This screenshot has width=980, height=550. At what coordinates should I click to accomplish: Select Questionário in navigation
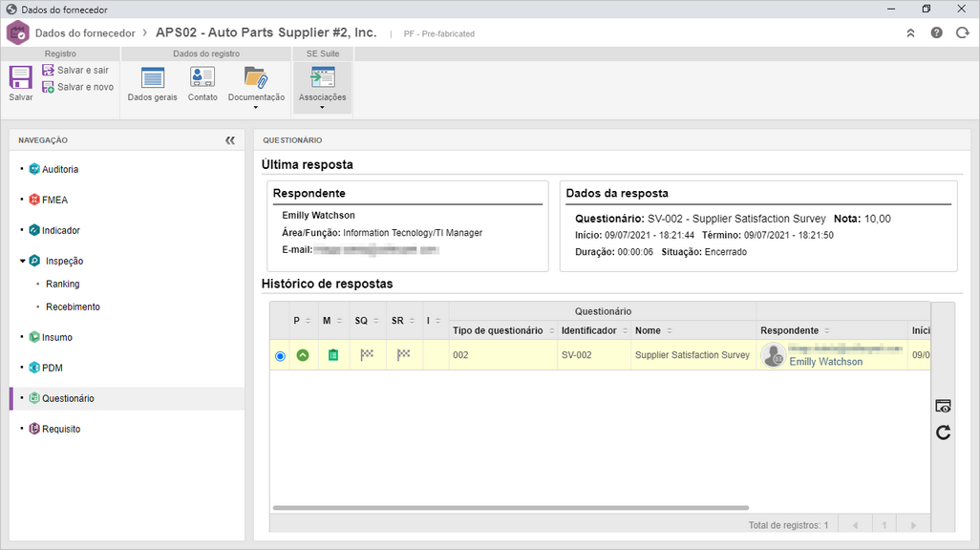[x=68, y=399]
